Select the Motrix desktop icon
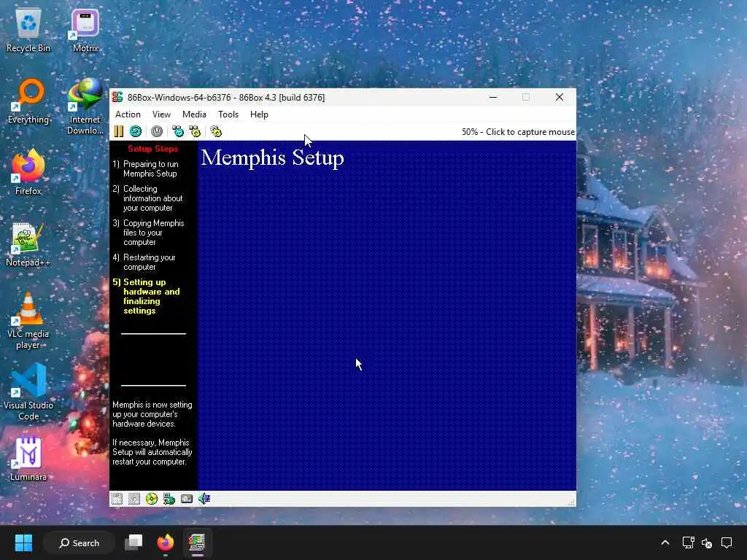Viewport: 747px width, 560px height. click(85, 31)
